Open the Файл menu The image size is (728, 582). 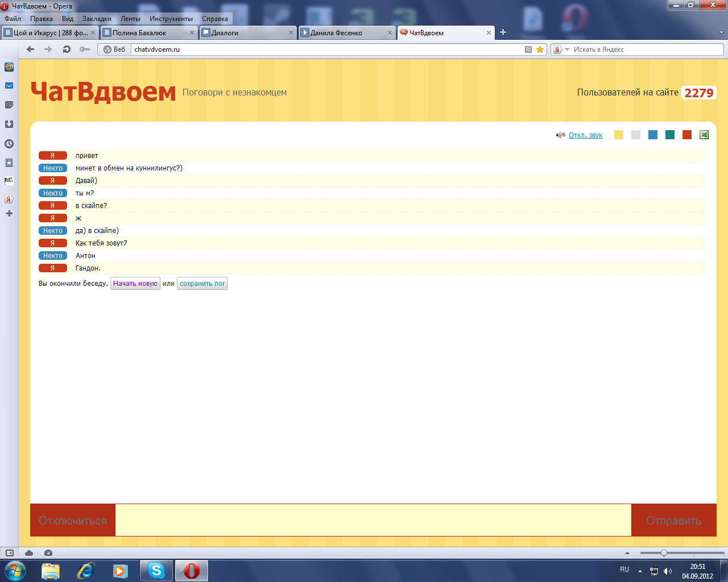point(13,19)
